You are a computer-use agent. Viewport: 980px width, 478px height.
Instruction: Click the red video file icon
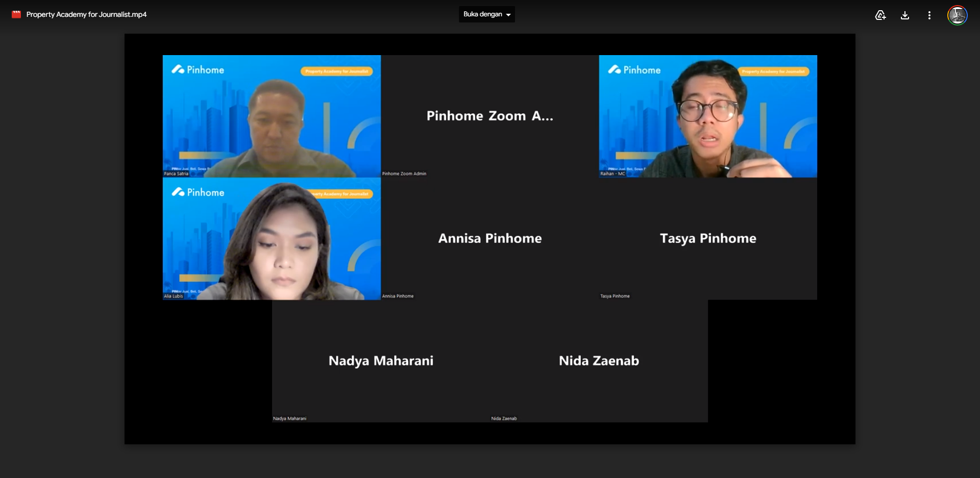click(16, 14)
